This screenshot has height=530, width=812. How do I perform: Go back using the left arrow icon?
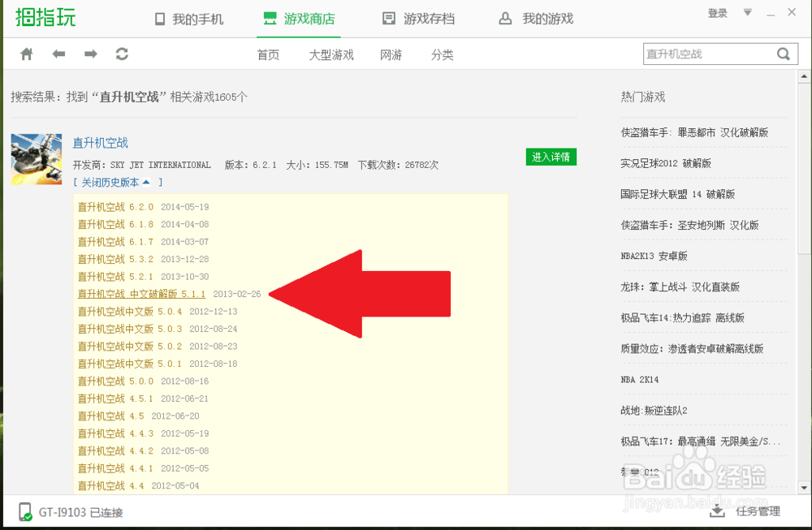coord(58,54)
